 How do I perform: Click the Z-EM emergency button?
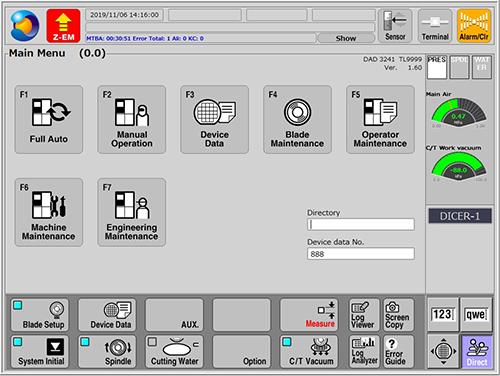click(63, 26)
